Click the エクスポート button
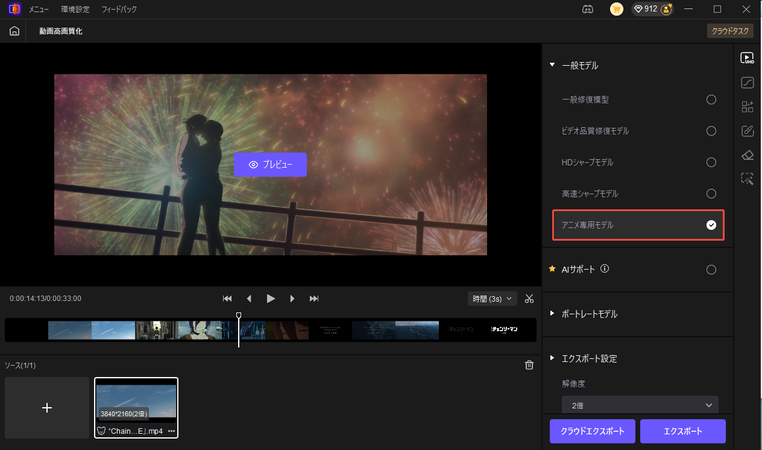This screenshot has height=450, width=762. coord(683,431)
